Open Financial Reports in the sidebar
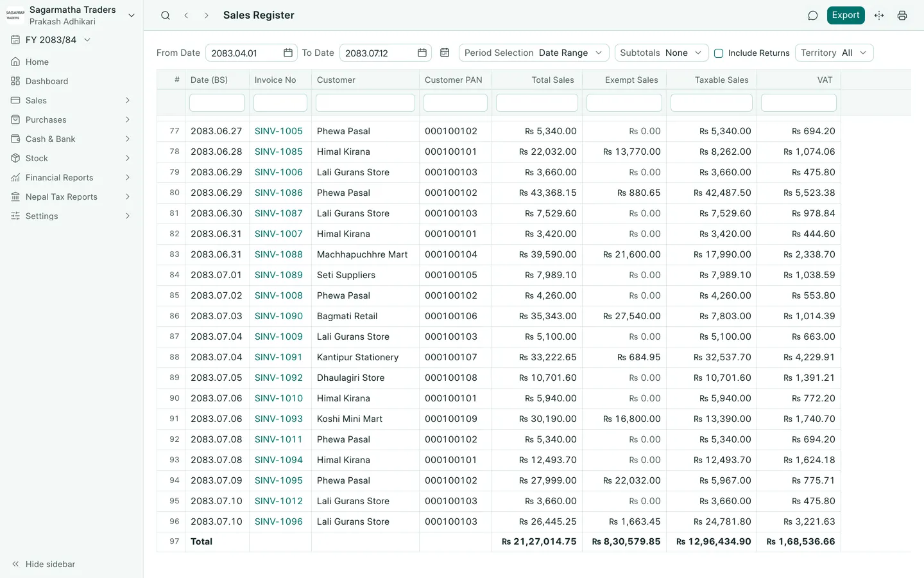Screen dimensions: 924x578 71,177
